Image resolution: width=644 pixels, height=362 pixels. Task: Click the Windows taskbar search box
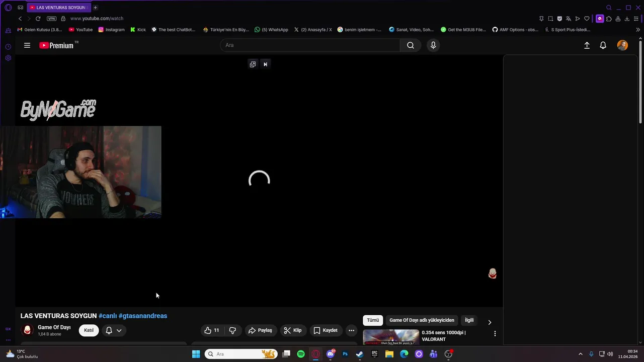tap(241, 354)
